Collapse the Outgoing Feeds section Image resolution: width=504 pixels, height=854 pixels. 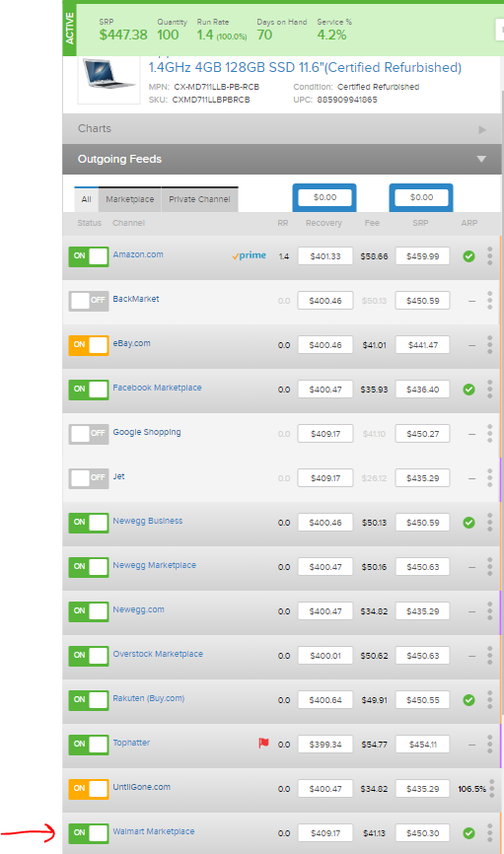click(x=282, y=159)
